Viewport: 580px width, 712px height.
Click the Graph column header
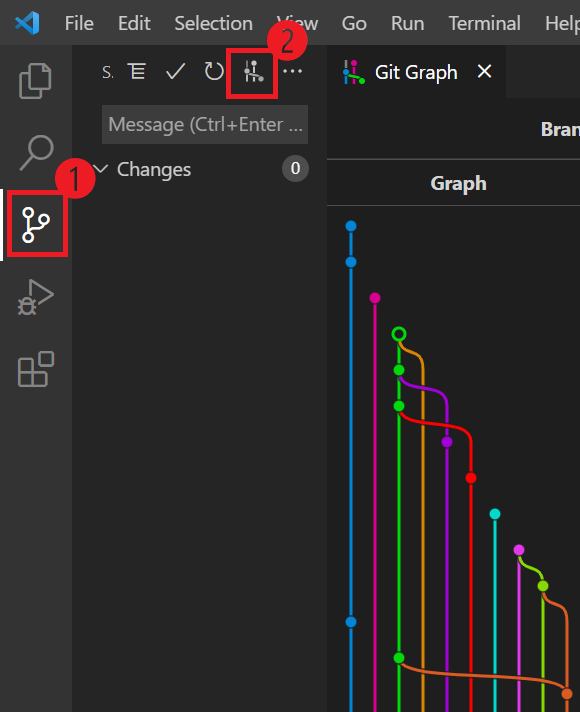(x=458, y=183)
